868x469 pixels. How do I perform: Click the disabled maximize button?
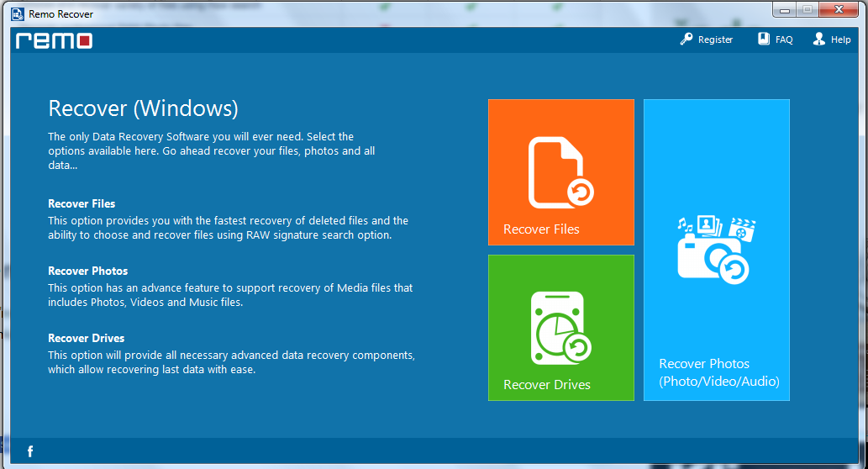[x=808, y=10]
